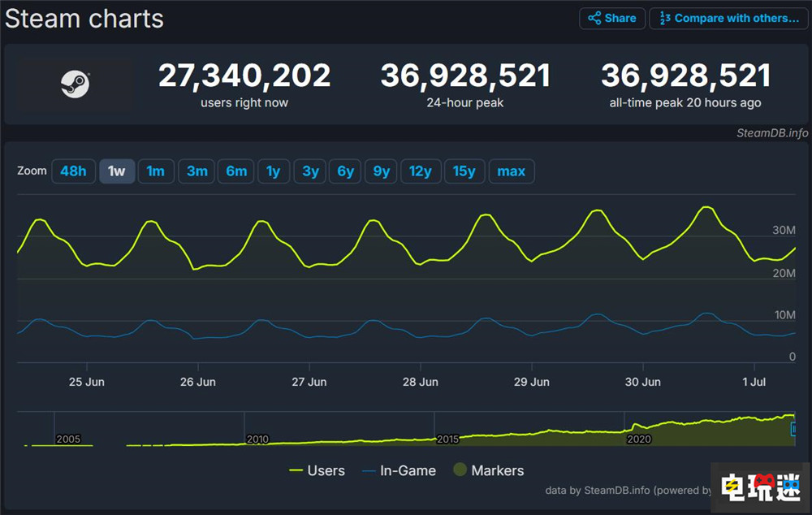Select the 1m zoom range
Viewport: 812px width, 515px height.
tap(156, 171)
